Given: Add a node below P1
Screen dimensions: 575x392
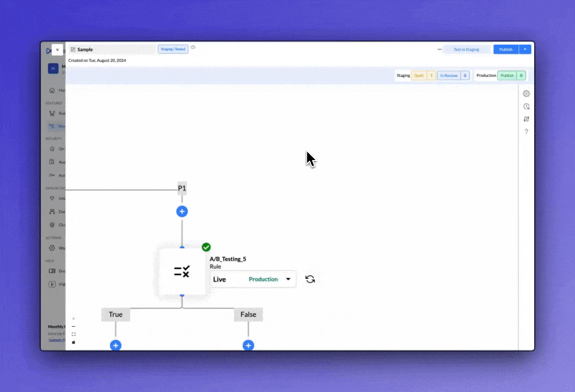Looking at the screenshot, I should (182, 211).
